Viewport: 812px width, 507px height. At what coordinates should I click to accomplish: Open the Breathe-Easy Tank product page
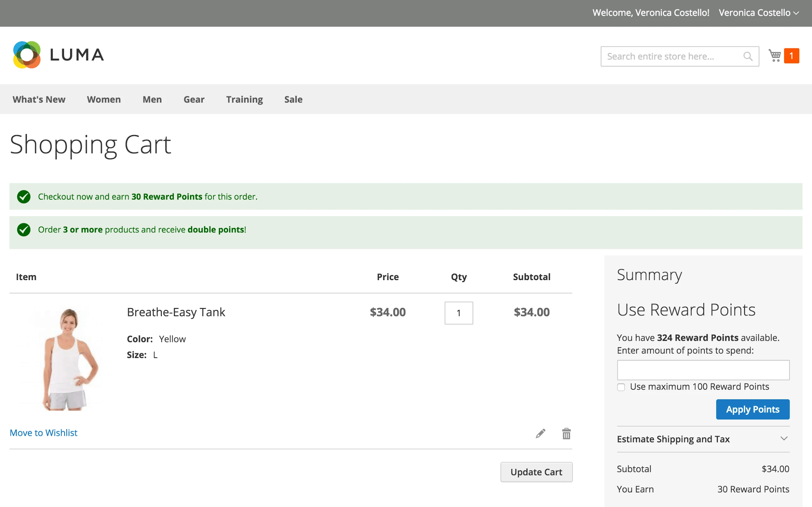click(x=176, y=312)
